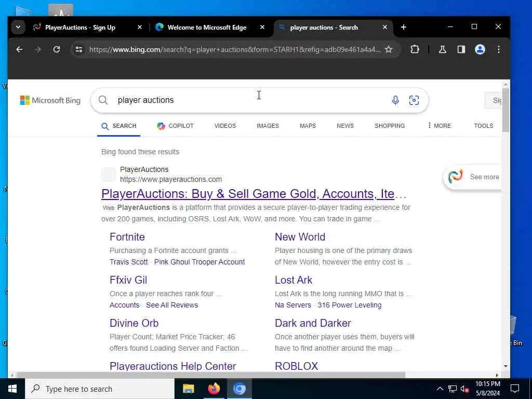Close the Welcome to Microsoft Edge tab
Image resolution: width=532 pixels, height=399 pixels.
pyautogui.click(x=262, y=27)
